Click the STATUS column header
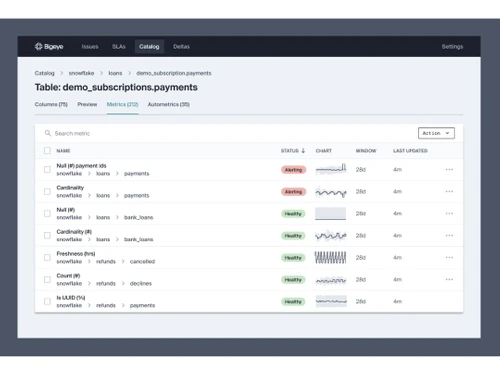 pos(290,151)
